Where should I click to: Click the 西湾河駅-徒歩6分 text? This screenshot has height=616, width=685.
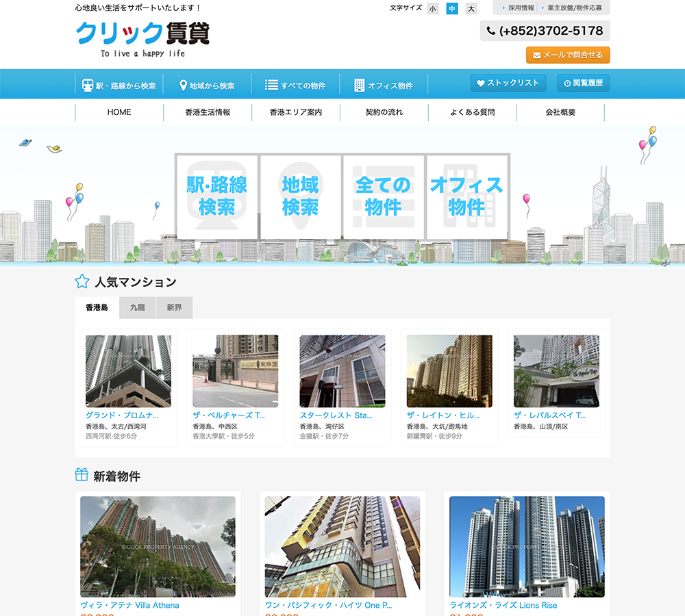(x=111, y=436)
